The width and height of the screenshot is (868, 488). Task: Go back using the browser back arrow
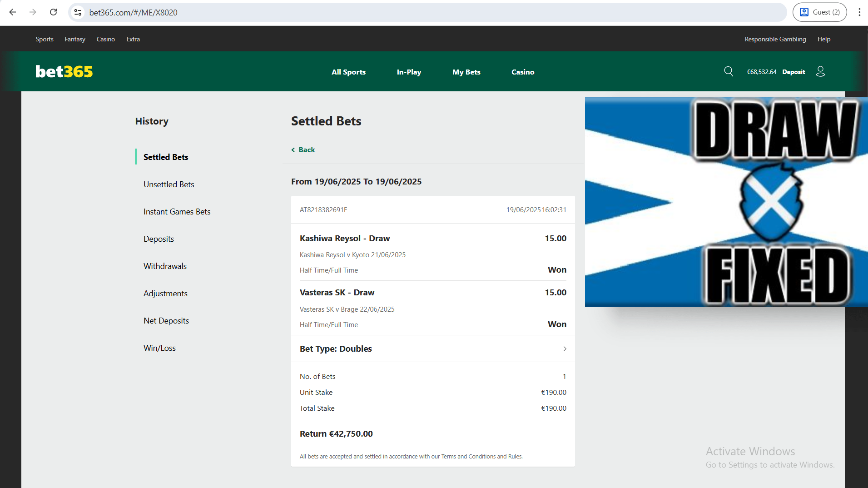point(13,12)
